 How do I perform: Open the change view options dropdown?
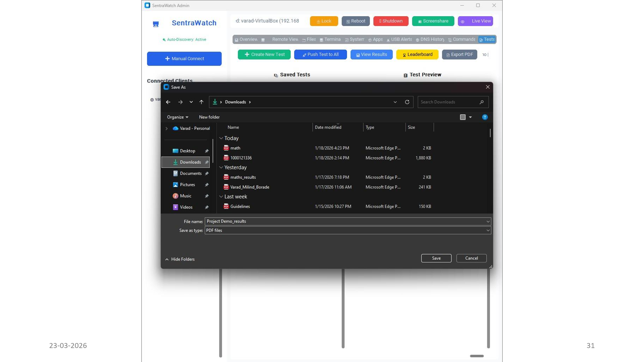click(470, 117)
